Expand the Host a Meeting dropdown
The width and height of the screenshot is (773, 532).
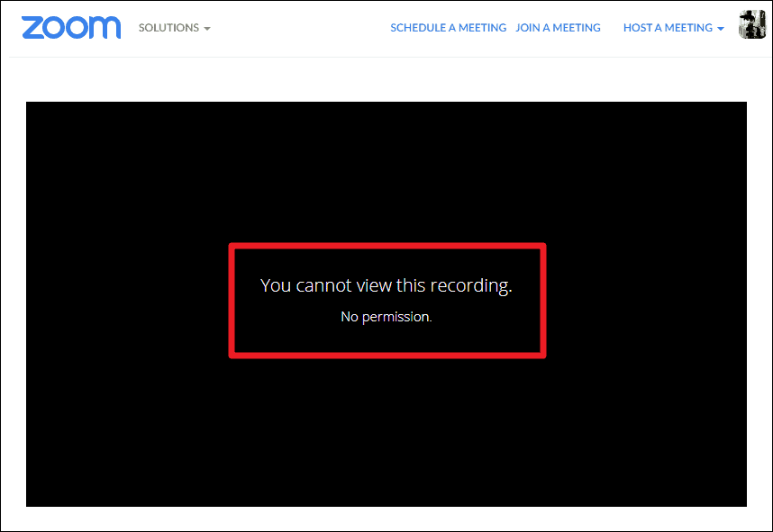(673, 28)
